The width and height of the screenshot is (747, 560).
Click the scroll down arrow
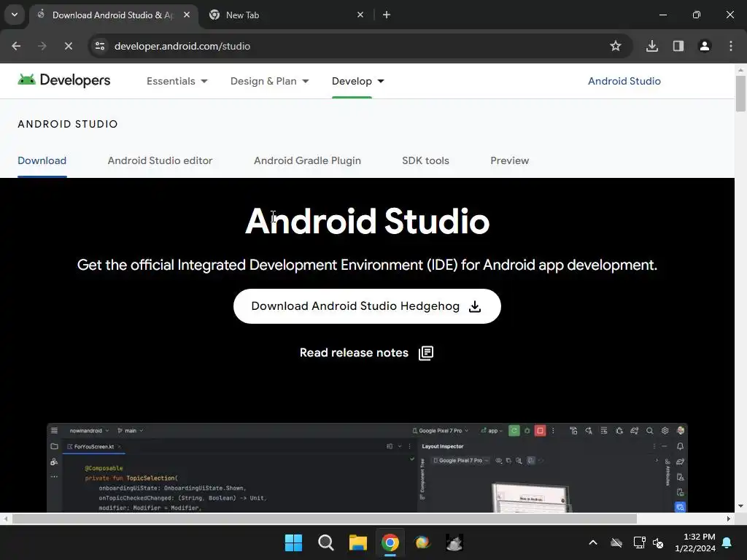point(740,507)
